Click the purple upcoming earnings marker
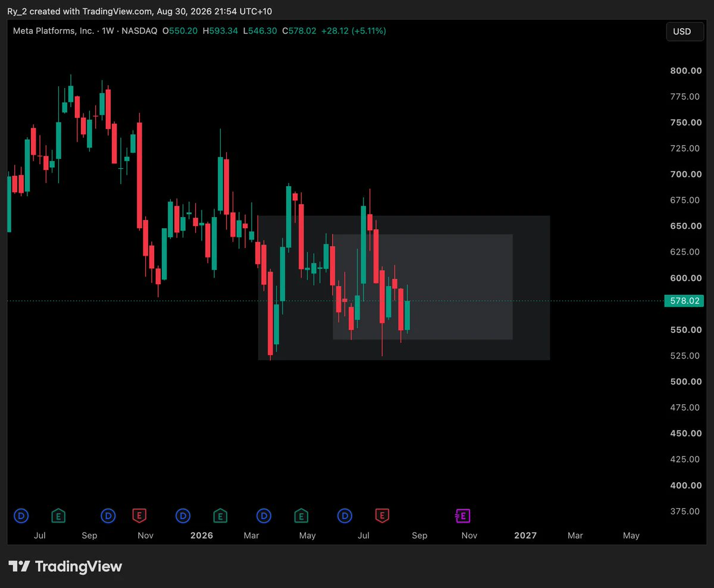This screenshot has height=588, width=714. tap(463, 515)
